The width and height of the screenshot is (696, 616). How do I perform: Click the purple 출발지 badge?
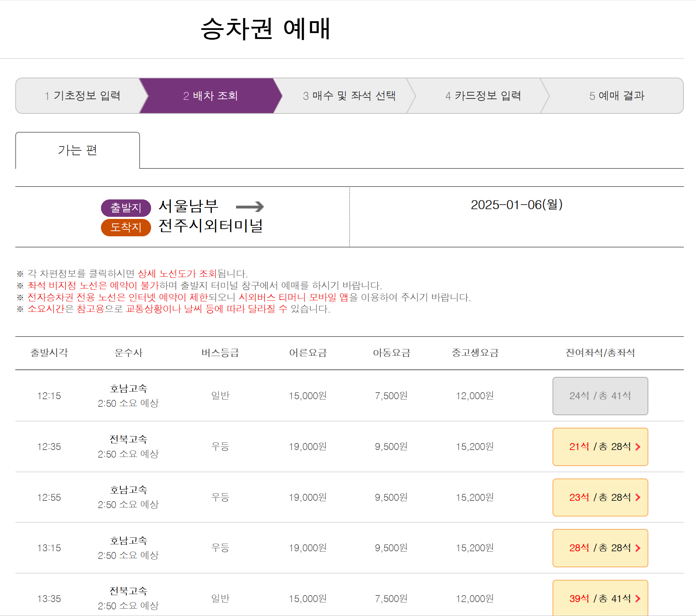(126, 208)
